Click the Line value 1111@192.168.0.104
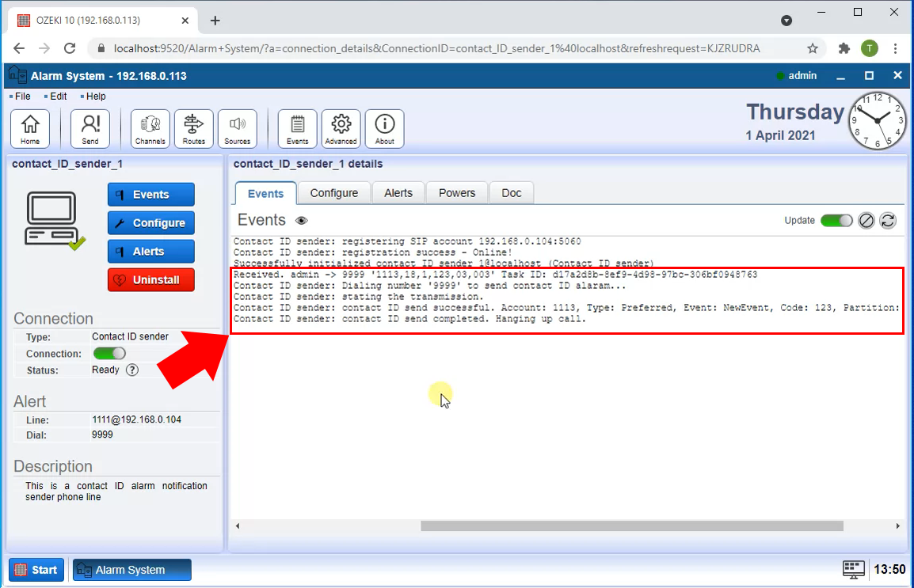Screen dimensions: 914x588 click(136, 419)
